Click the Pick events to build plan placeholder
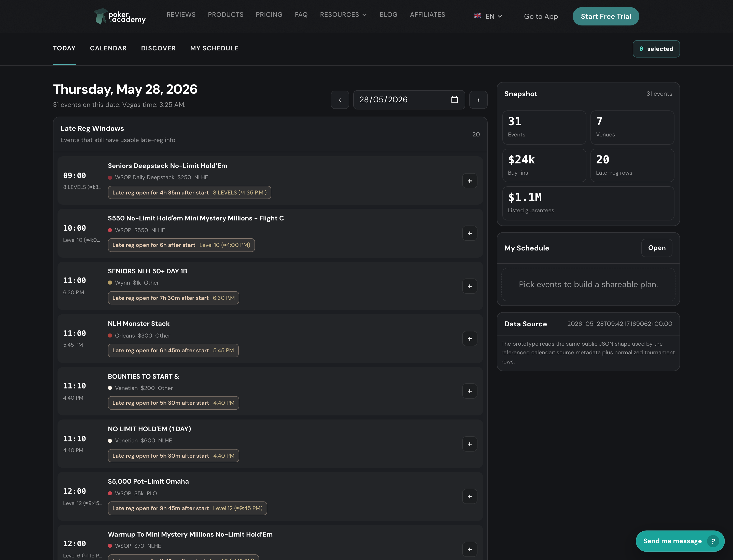 pos(588,284)
